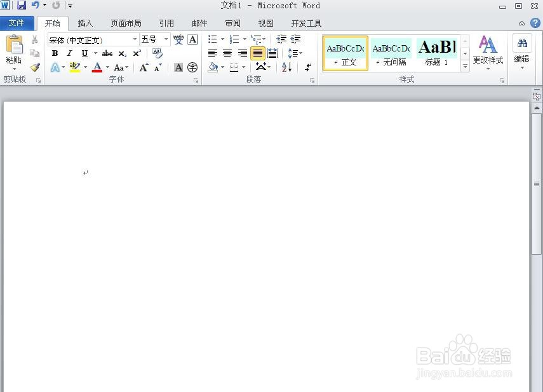543x392 pixels.
Task: Click the phonetic guide (wén) icon
Action: coord(178,39)
